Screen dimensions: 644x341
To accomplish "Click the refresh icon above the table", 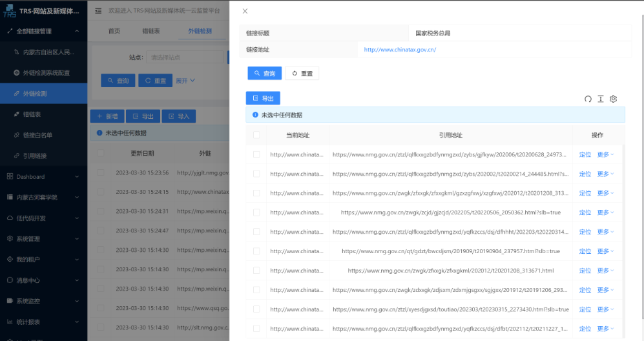I will pos(588,99).
